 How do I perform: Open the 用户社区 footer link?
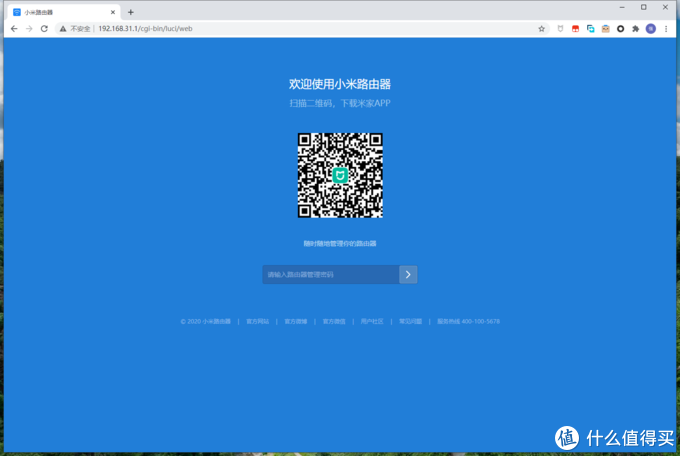click(372, 321)
